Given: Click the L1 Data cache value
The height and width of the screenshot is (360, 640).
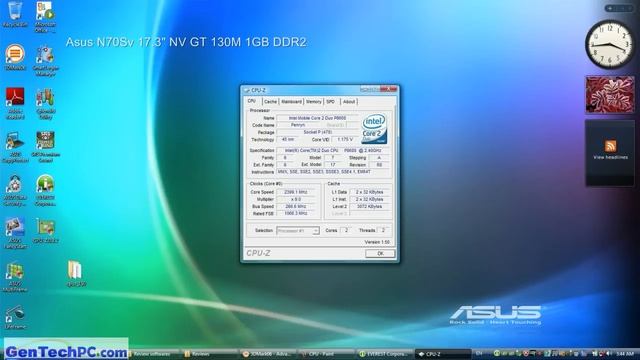Looking at the screenshot, I should [x=369, y=192].
